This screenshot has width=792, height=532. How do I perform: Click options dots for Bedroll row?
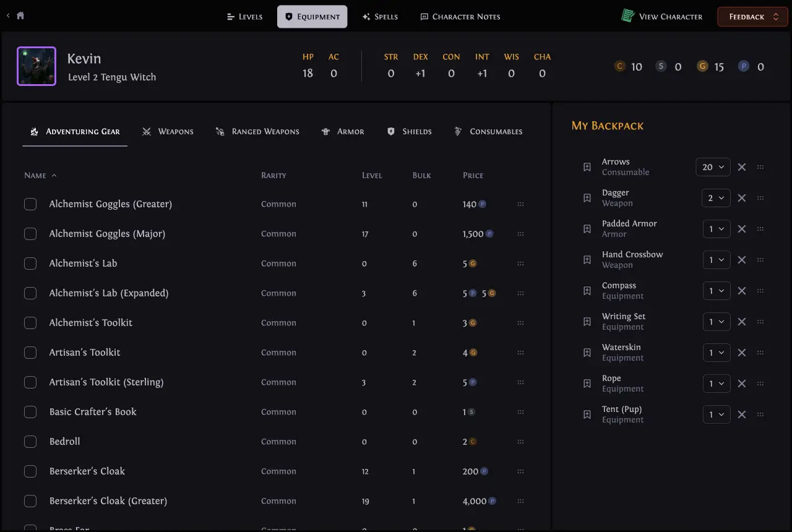point(520,442)
